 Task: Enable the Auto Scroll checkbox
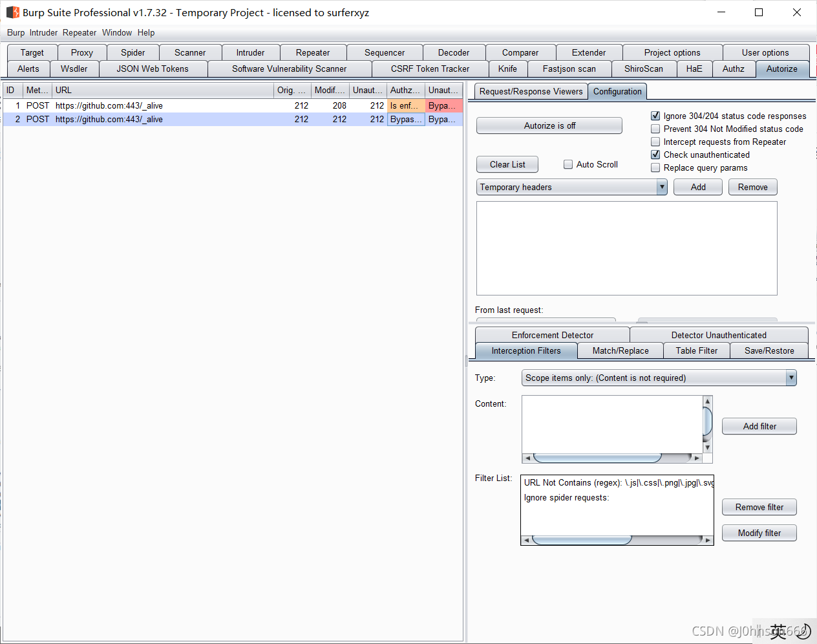tap(568, 164)
